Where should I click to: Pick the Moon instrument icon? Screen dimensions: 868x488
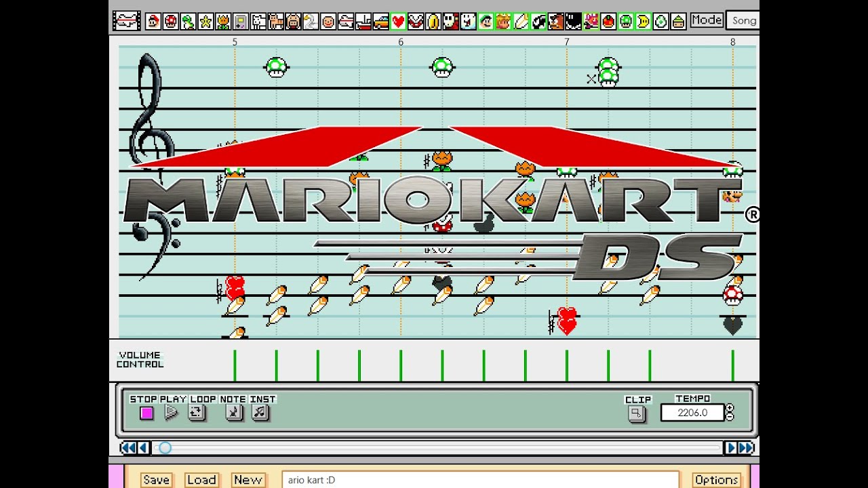pyautogui.click(x=644, y=21)
